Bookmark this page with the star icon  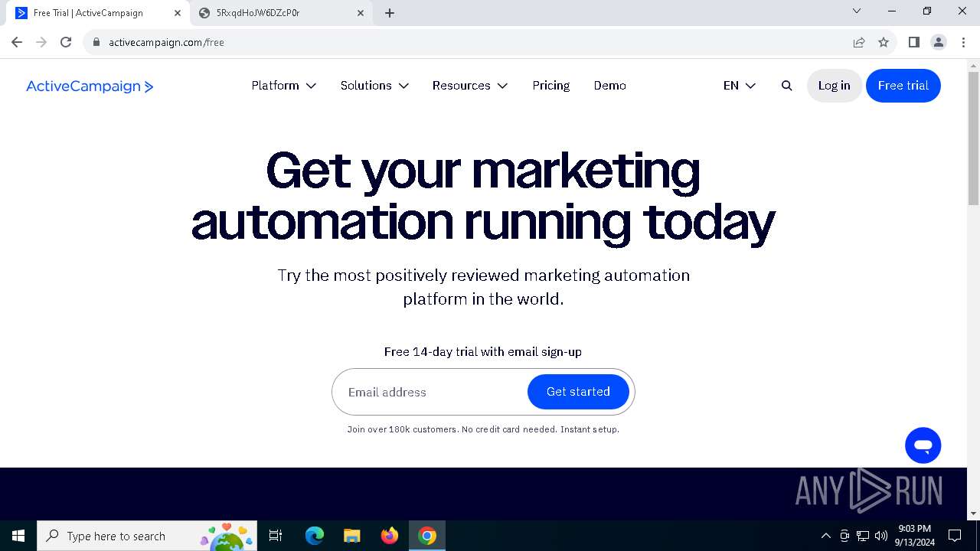click(884, 42)
